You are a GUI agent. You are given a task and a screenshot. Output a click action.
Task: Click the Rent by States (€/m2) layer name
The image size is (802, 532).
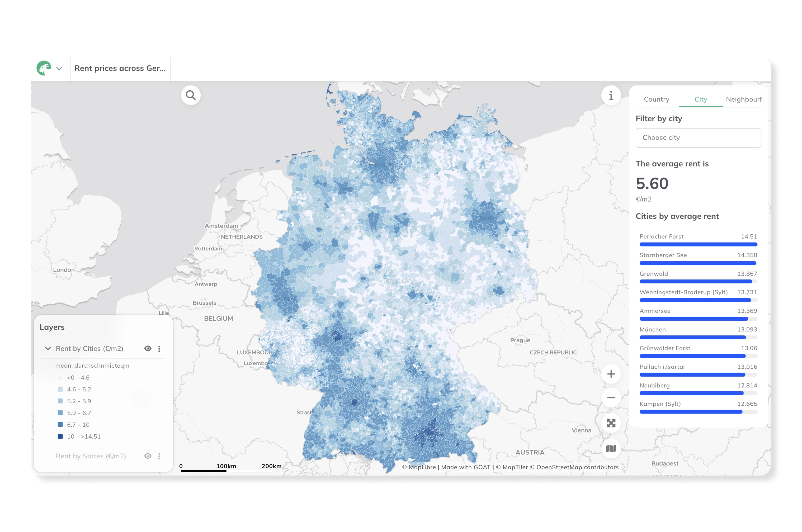coord(91,456)
